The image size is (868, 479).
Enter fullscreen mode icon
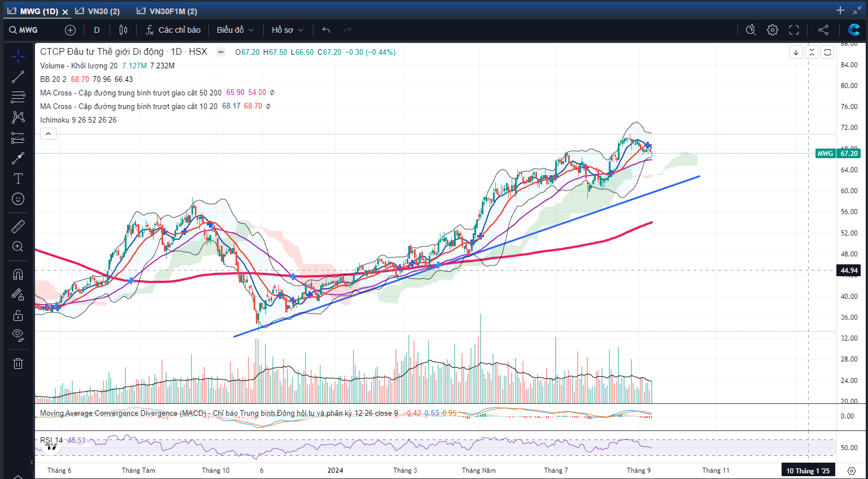point(794,30)
